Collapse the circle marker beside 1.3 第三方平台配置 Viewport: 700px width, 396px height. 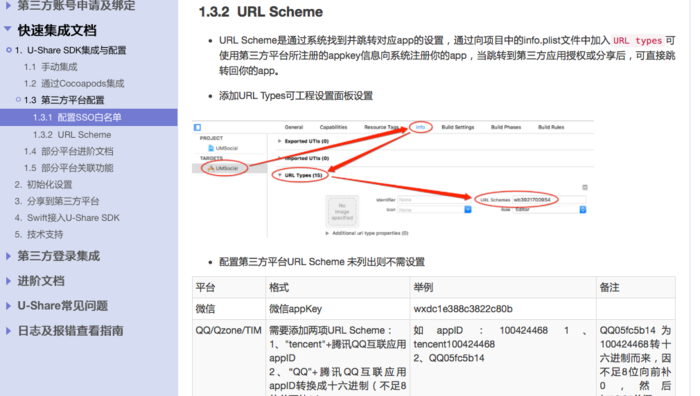[x=18, y=100]
